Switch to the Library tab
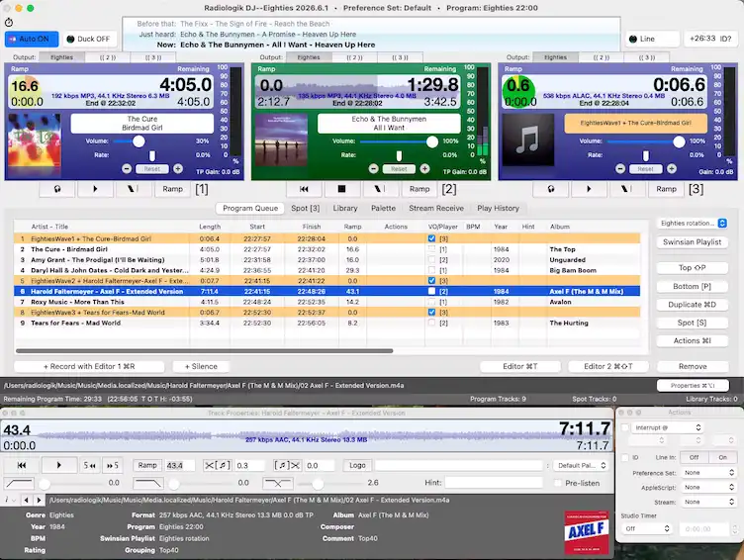The image size is (744, 560). pyautogui.click(x=345, y=208)
